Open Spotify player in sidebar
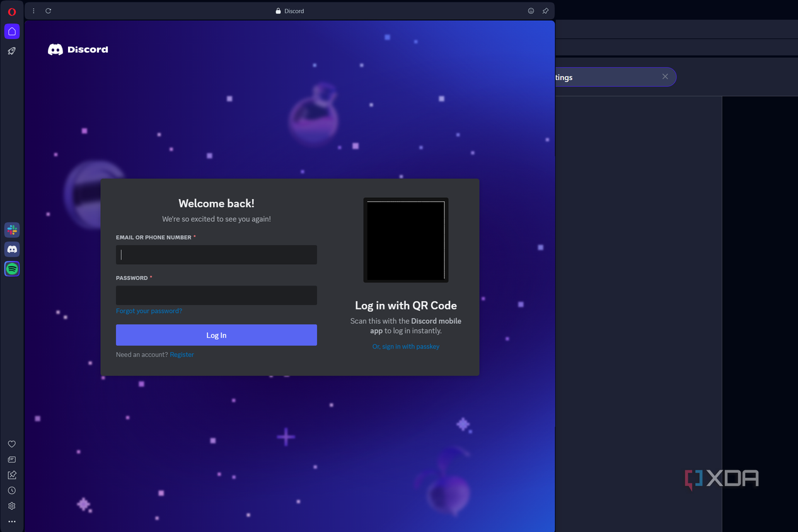The height and width of the screenshot is (532, 798). coord(12,269)
